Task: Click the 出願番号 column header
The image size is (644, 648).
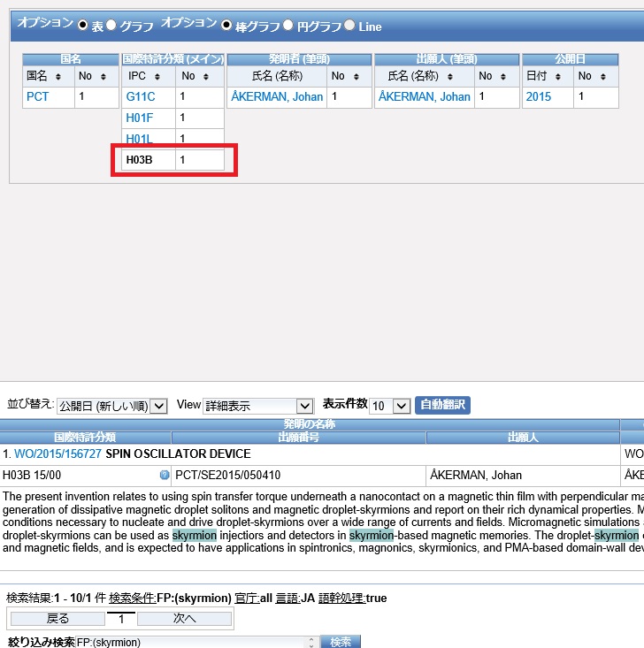Action: point(298,438)
